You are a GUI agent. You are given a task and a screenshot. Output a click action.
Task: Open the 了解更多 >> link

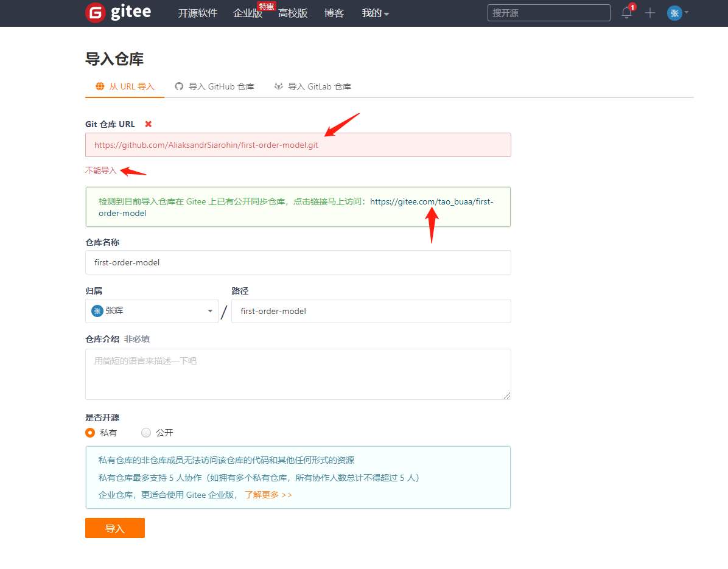point(268,495)
